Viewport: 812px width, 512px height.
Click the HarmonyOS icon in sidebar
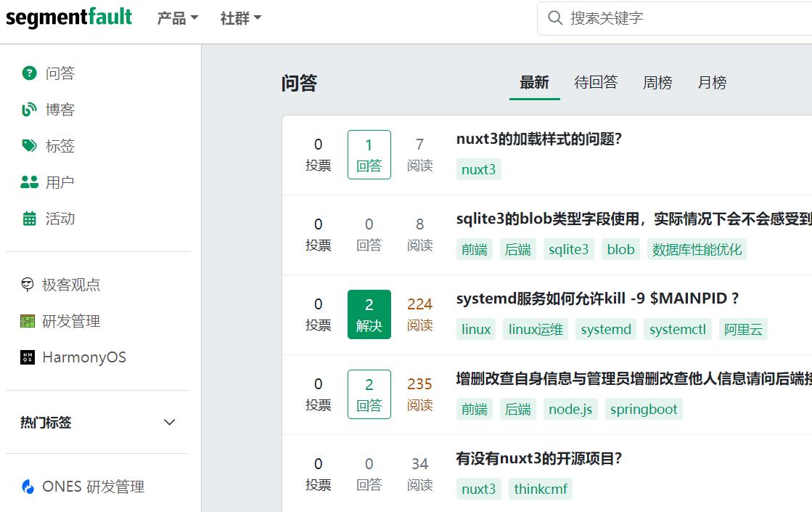click(28, 357)
